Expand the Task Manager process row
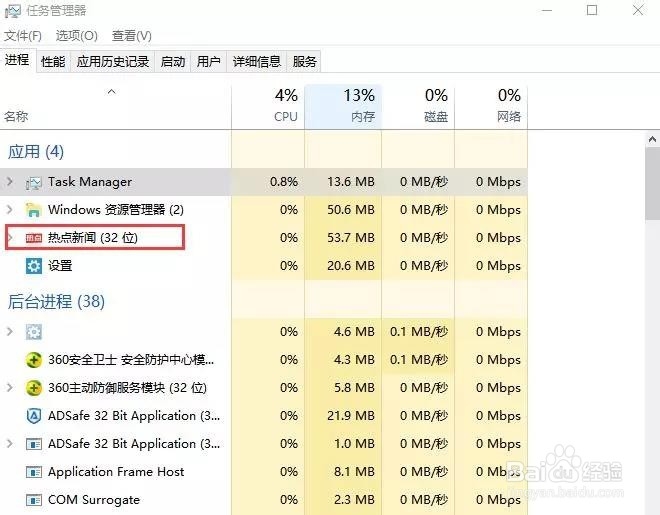660x515 pixels. pos(10,182)
